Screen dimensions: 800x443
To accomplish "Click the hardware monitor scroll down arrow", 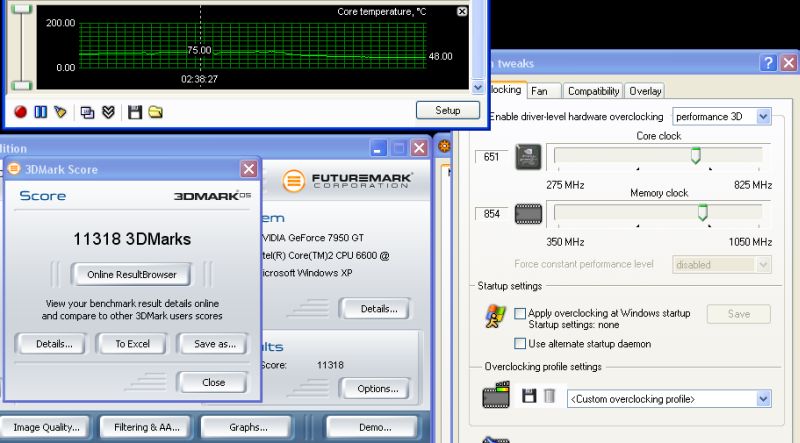I will pyautogui.click(x=478, y=87).
